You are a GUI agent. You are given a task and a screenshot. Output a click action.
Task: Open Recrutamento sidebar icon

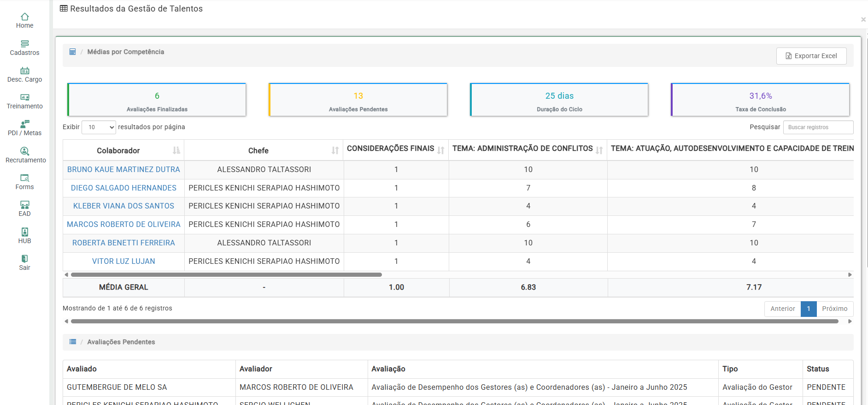coord(25,151)
